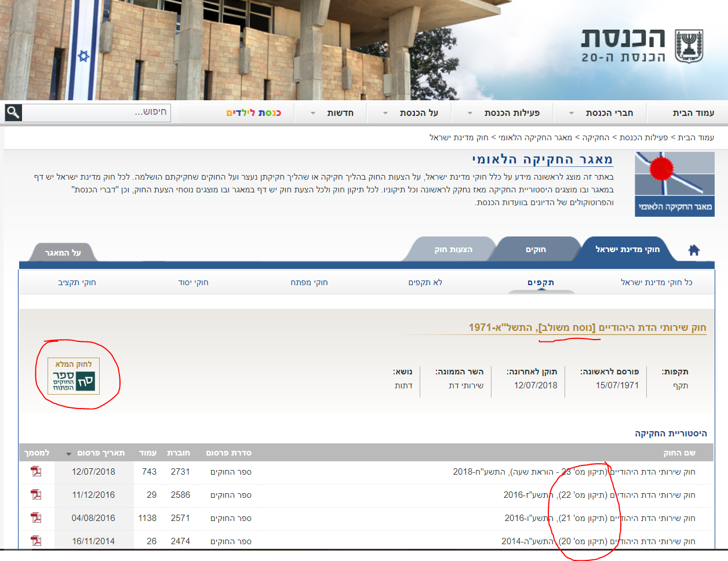Screen dimensions: 728x561
Task: Open the law name link for תיקון מס' 22
Action: 599,495
